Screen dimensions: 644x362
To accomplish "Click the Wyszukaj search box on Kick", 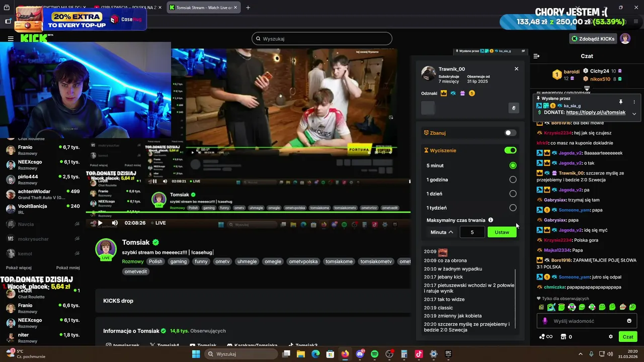I will (321, 39).
